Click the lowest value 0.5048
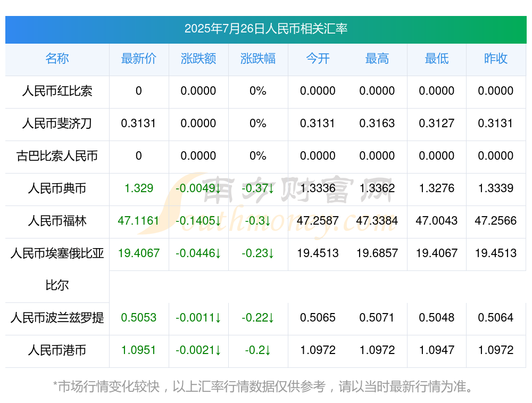This screenshot has width=532, height=403. coord(437,318)
